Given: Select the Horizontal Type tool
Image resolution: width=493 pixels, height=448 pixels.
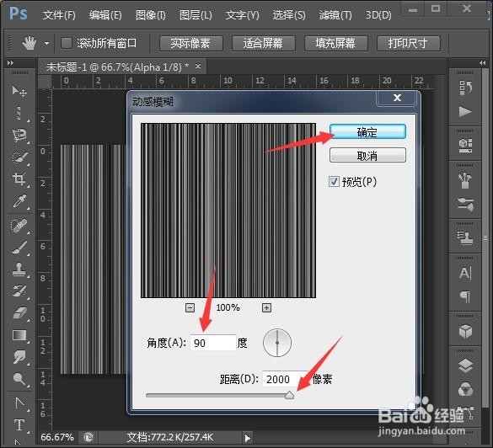Looking at the screenshot, I should 19,425.
